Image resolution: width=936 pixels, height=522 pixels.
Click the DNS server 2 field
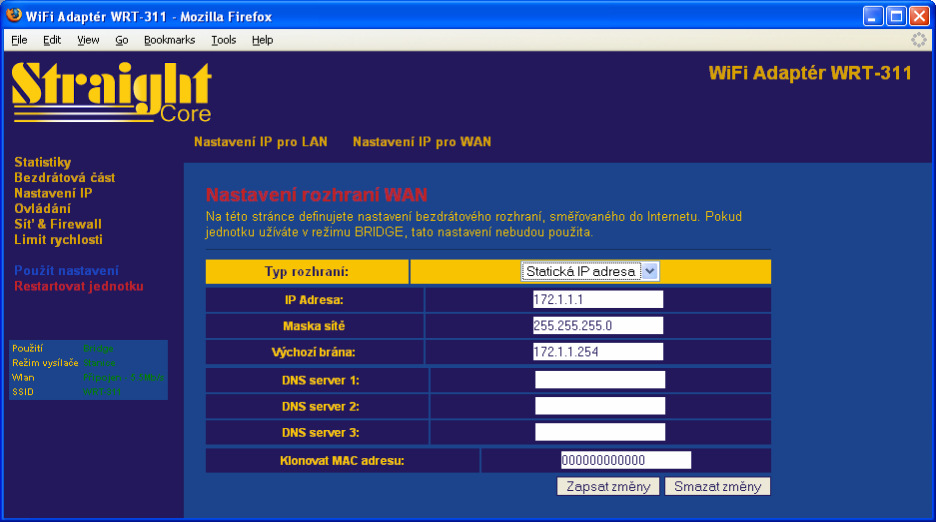[x=600, y=406]
